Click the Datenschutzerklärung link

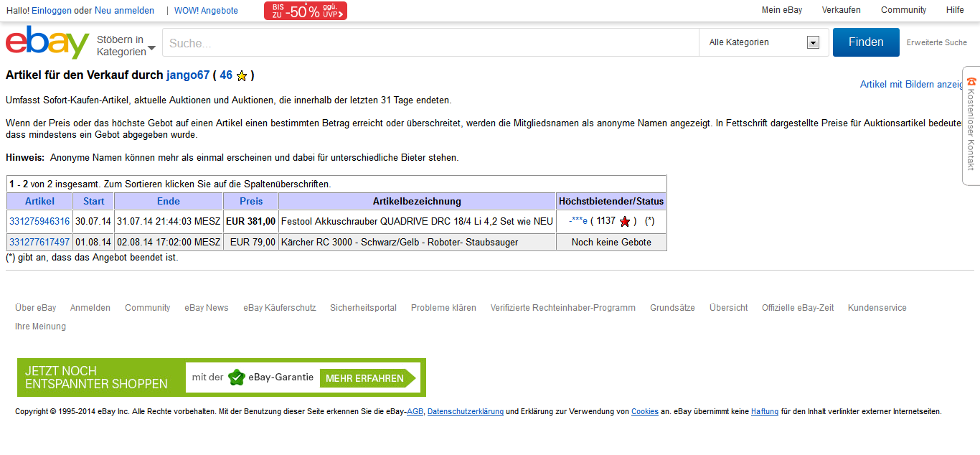tap(466, 412)
